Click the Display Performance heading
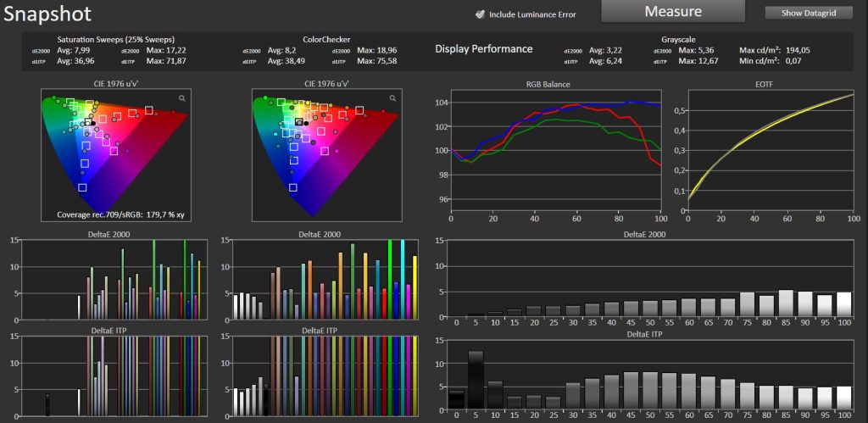868x423 pixels. (x=484, y=49)
